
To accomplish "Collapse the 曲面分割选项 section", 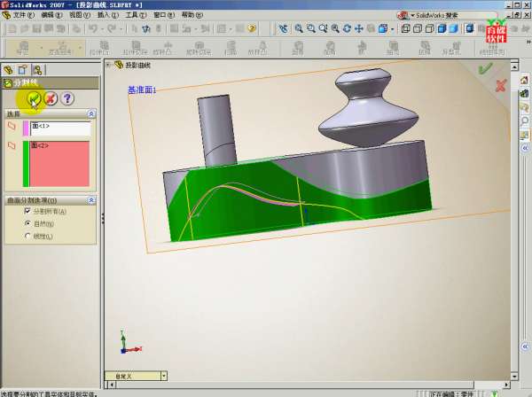I will [x=90, y=200].
